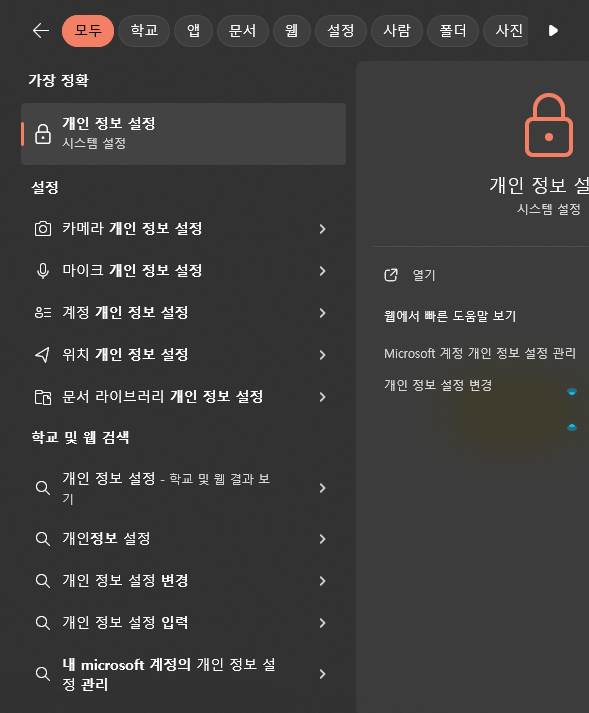Click 열기 to open privacy settings
Image resolution: width=589 pixels, height=713 pixels.
423,275
